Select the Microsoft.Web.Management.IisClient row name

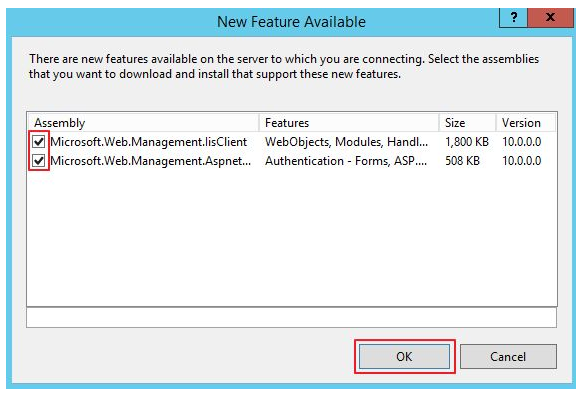(x=149, y=142)
